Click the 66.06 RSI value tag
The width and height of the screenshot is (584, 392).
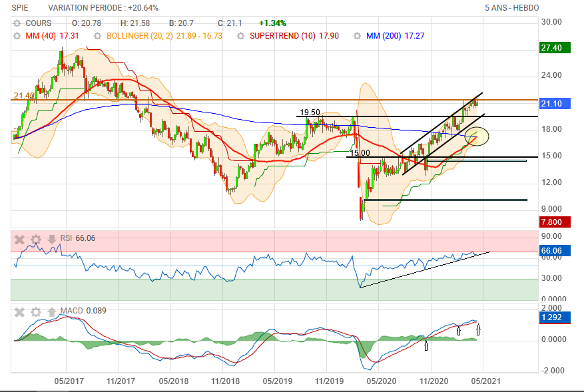pyautogui.click(x=555, y=251)
